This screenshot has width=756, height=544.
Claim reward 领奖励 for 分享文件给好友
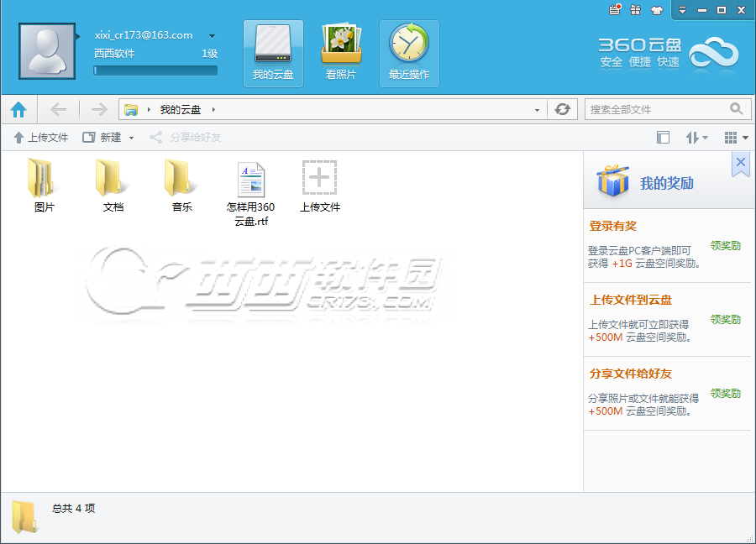[726, 393]
